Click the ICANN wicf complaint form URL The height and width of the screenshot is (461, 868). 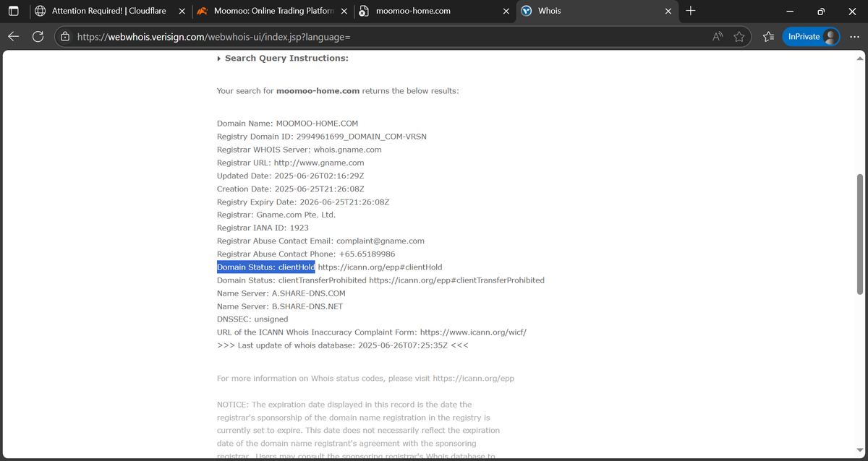473,332
